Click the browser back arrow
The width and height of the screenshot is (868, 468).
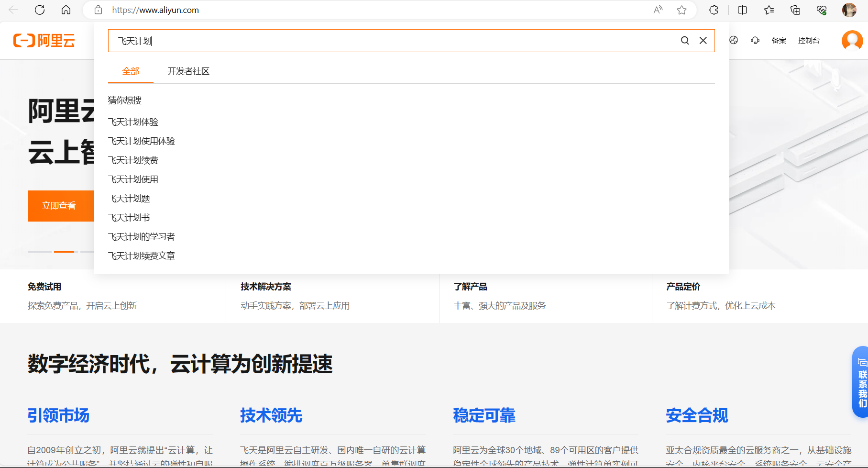[x=13, y=10]
